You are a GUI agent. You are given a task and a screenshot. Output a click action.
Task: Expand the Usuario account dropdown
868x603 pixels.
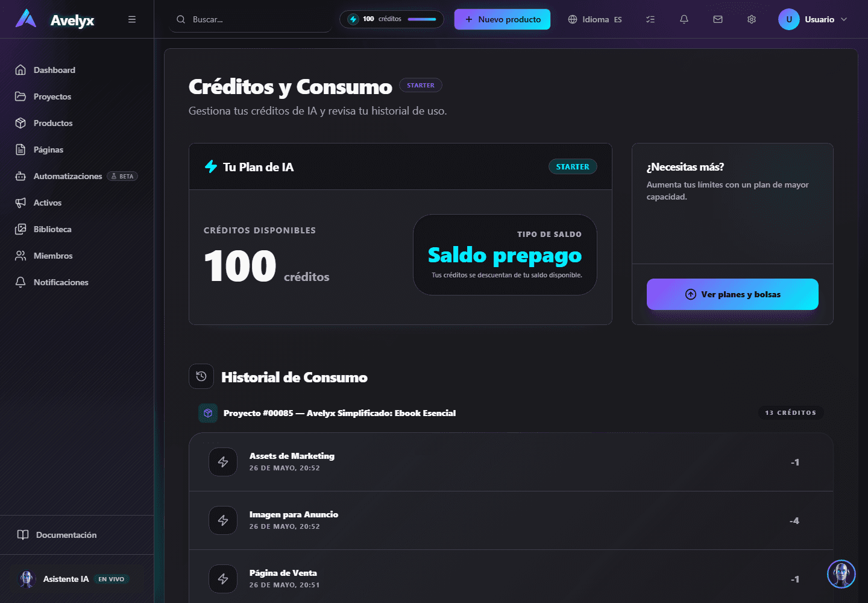[x=814, y=19]
